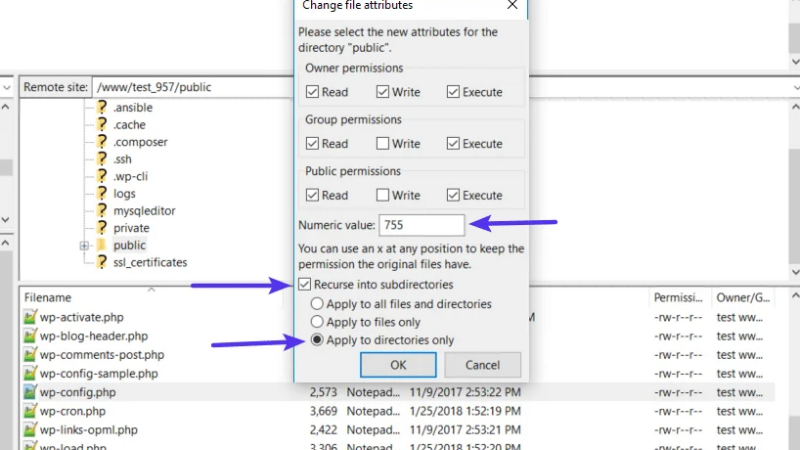Select the .cache folder icon
The height and width of the screenshot is (450, 800).
102,124
